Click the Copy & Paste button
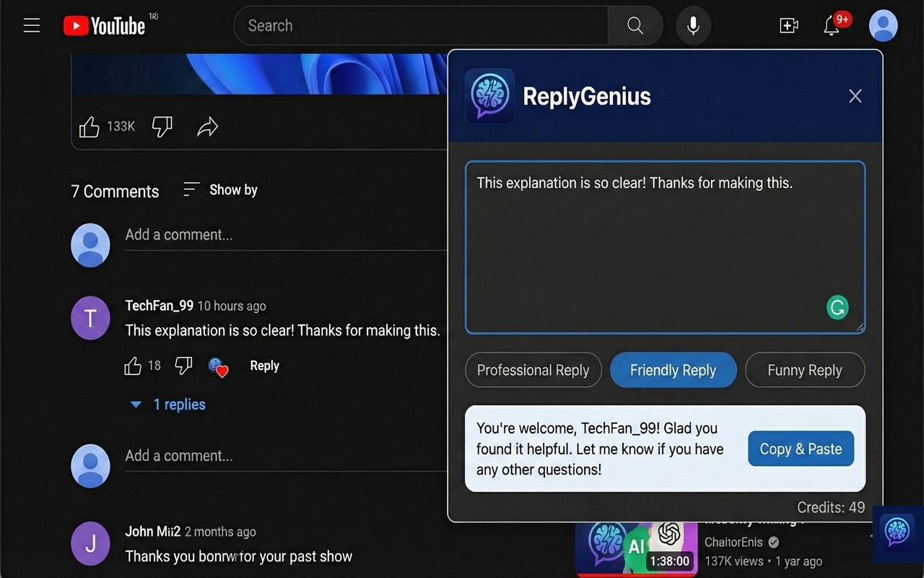The image size is (924, 578). click(801, 449)
